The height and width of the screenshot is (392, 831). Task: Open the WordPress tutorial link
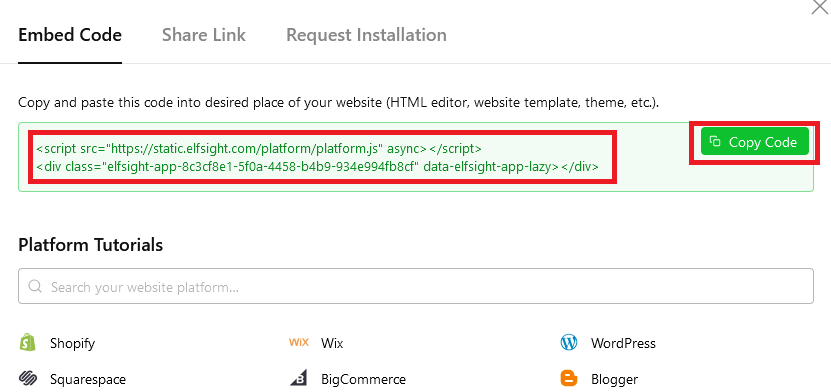pos(623,343)
